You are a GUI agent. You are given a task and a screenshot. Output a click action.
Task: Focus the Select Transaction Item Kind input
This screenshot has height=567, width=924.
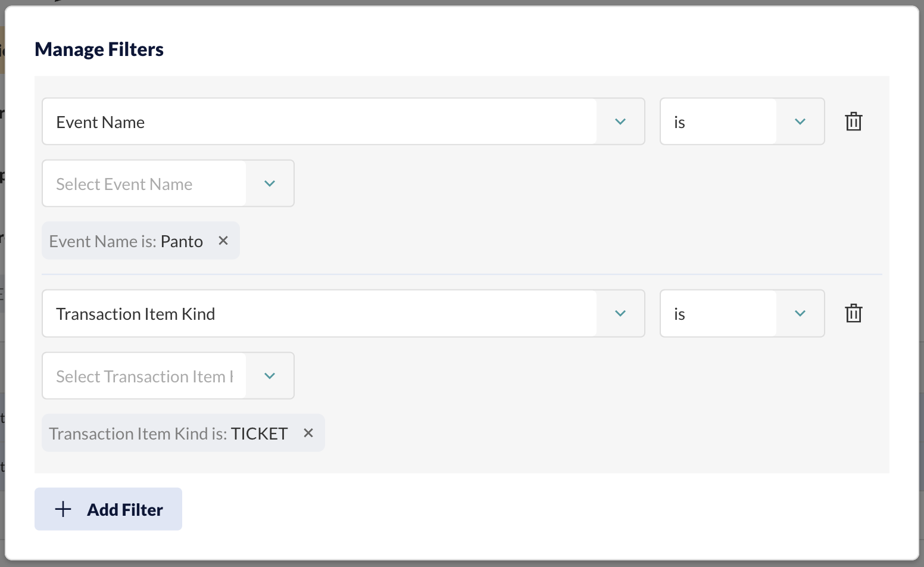(x=144, y=376)
